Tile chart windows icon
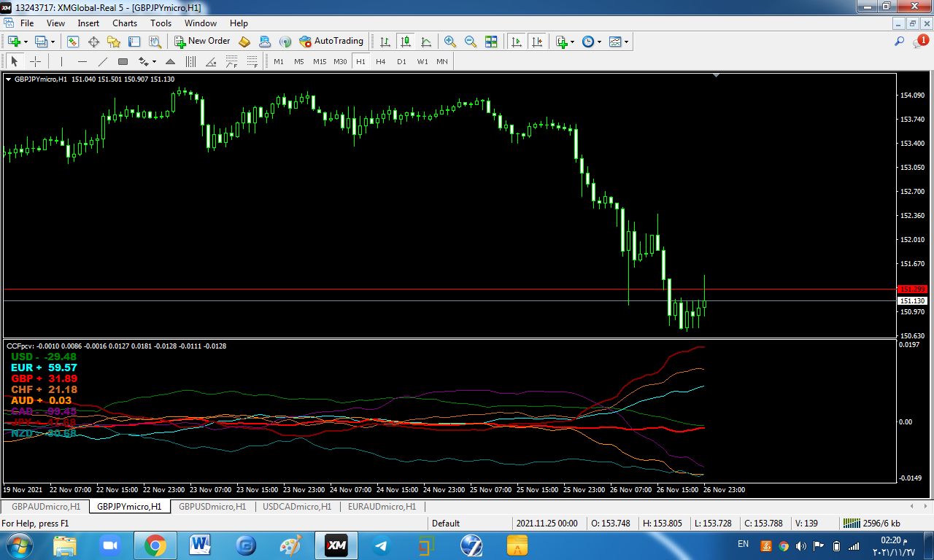This screenshot has width=934, height=560. [491, 42]
